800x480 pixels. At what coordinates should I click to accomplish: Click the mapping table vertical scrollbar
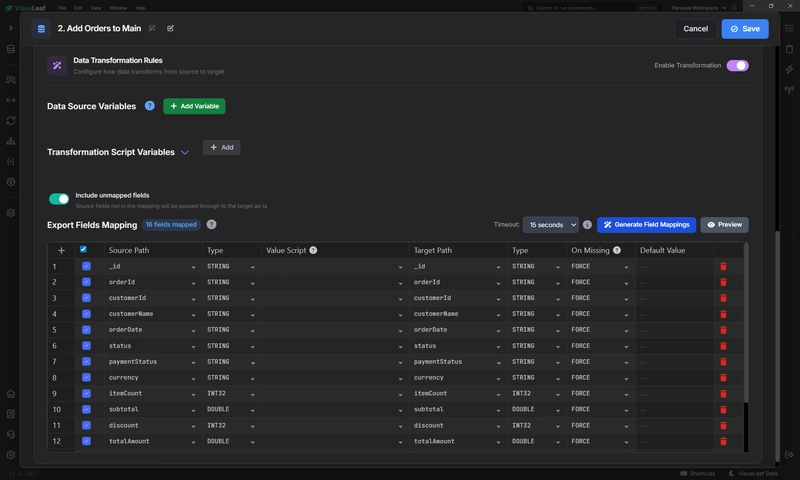(746, 324)
